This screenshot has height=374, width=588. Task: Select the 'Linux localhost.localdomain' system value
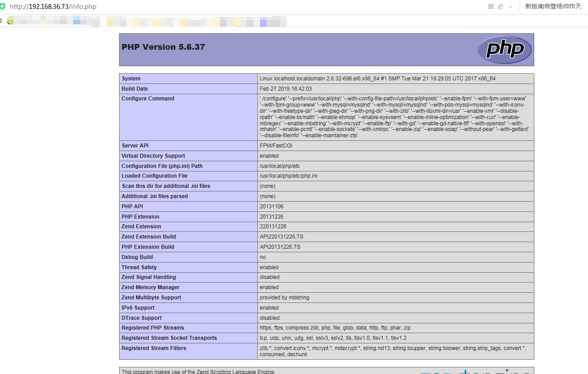(377, 79)
